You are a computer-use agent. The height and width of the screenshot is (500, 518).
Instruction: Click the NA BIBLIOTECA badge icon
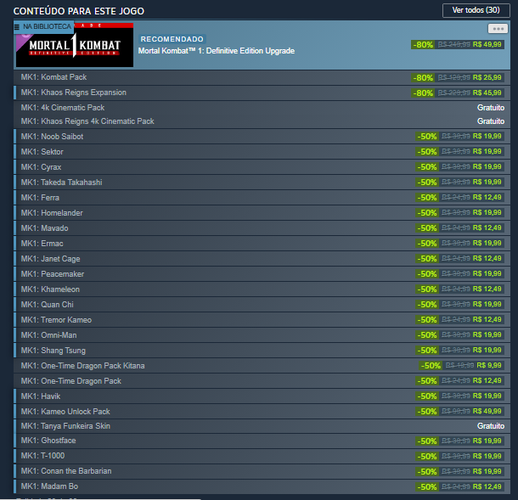tap(17, 27)
